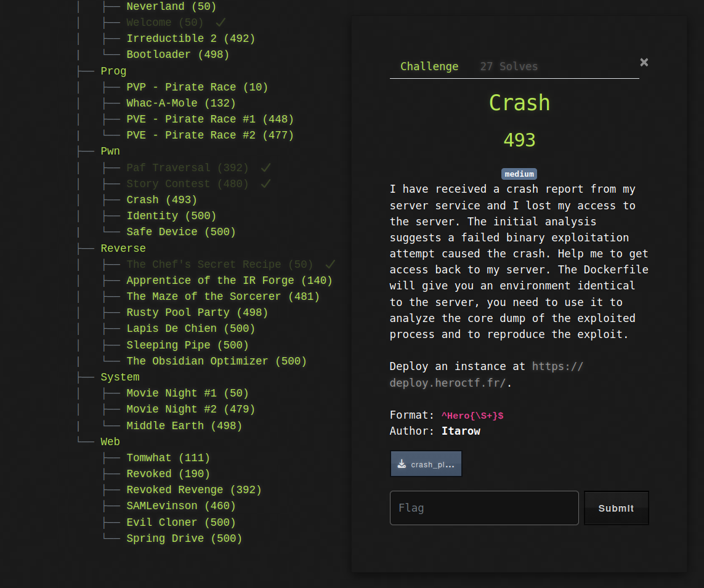Open the deploy.heroctf.fr link

point(486,374)
